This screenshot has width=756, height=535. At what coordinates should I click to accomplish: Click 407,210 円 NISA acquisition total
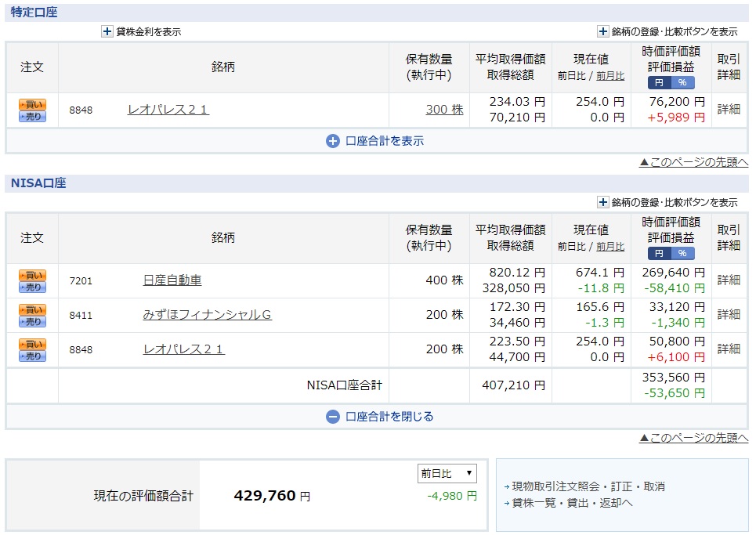[513, 385]
